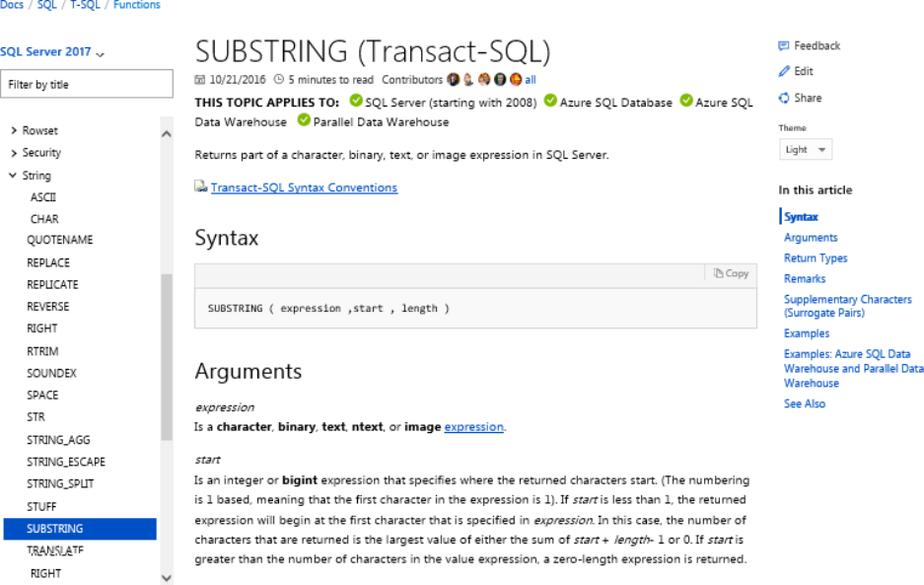Screen dimensions: 924x585
Task: Click the first contributor avatar
Action: pyautogui.click(x=453, y=79)
